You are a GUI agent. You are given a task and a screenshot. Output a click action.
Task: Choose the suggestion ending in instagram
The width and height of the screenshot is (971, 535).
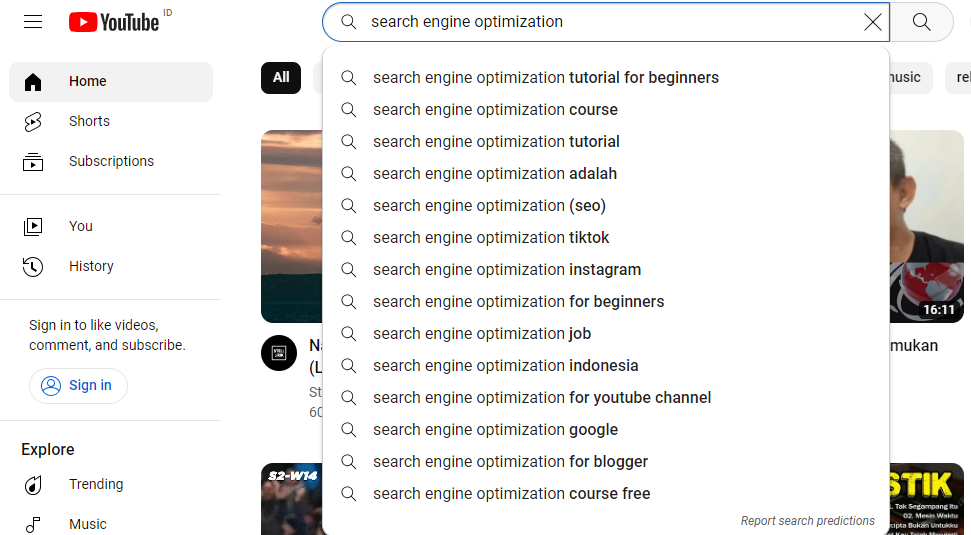click(x=606, y=269)
